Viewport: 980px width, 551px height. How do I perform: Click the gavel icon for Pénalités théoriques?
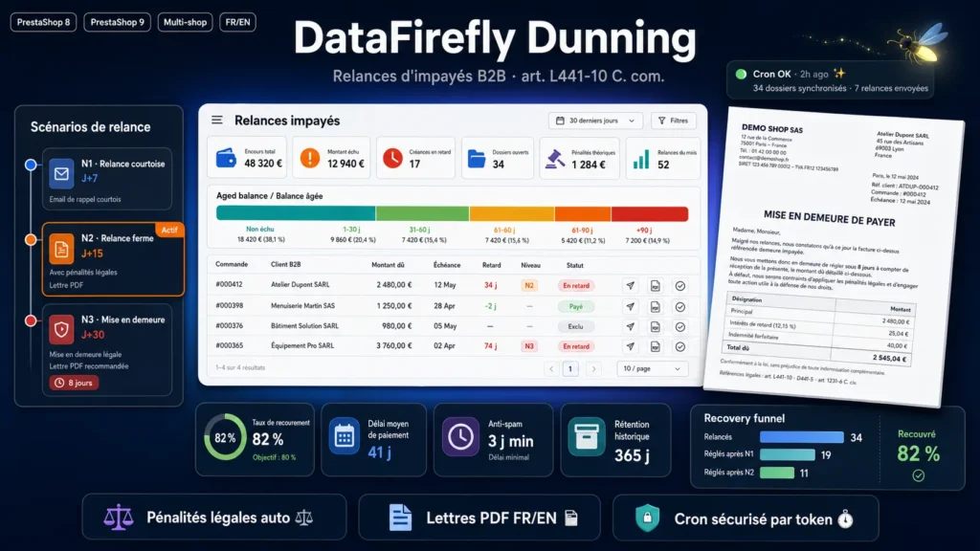pos(554,159)
